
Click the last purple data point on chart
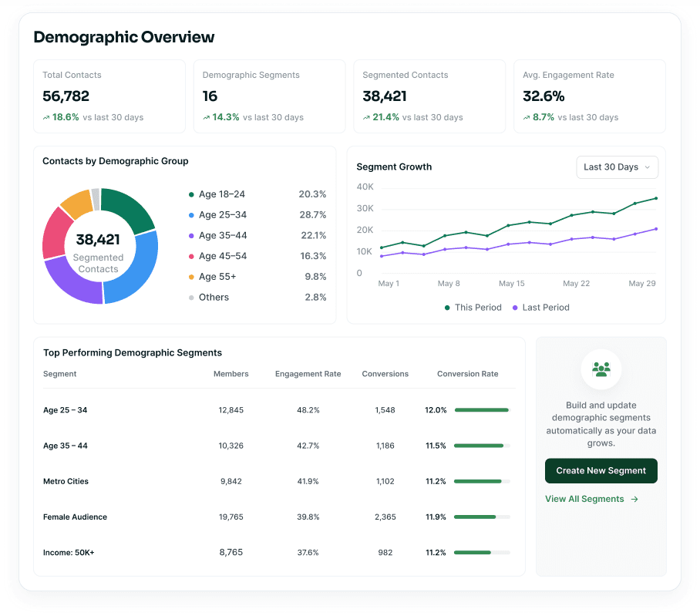click(656, 229)
